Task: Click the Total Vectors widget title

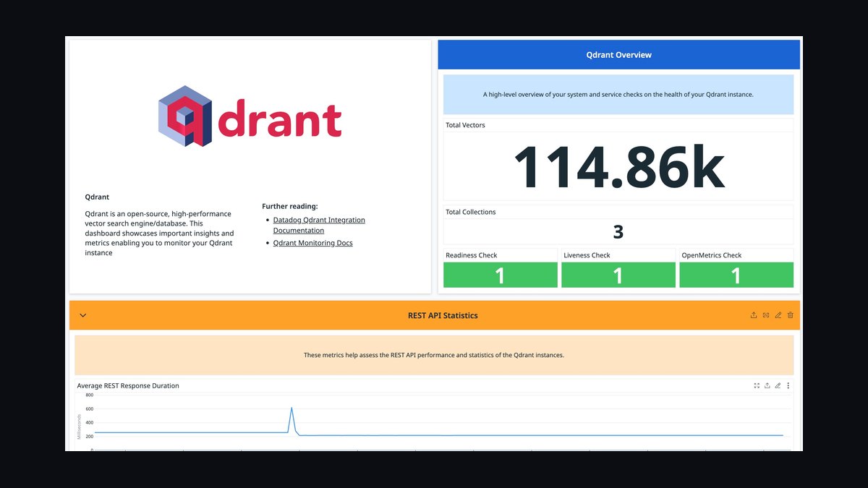Action: click(x=465, y=125)
